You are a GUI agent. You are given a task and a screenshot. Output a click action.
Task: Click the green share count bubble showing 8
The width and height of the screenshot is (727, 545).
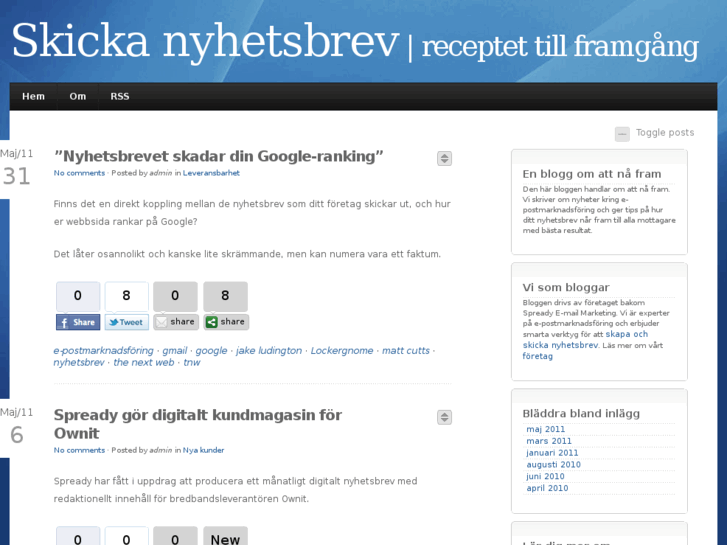(225, 296)
